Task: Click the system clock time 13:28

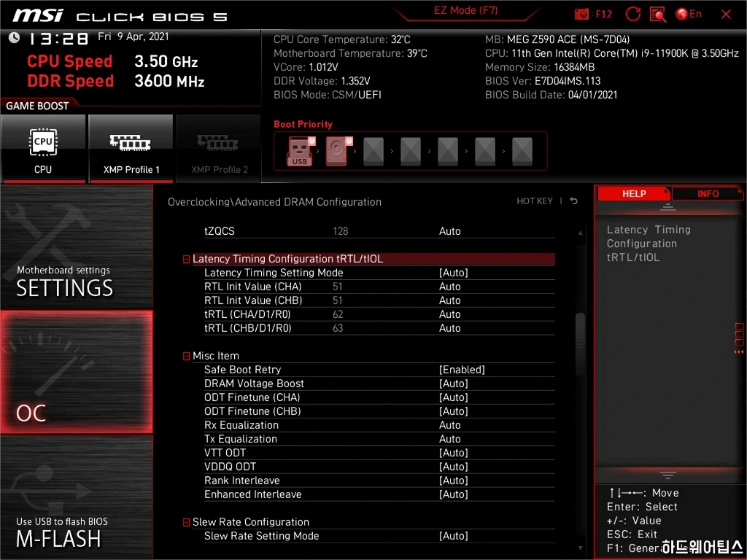Action: [x=58, y=39]
